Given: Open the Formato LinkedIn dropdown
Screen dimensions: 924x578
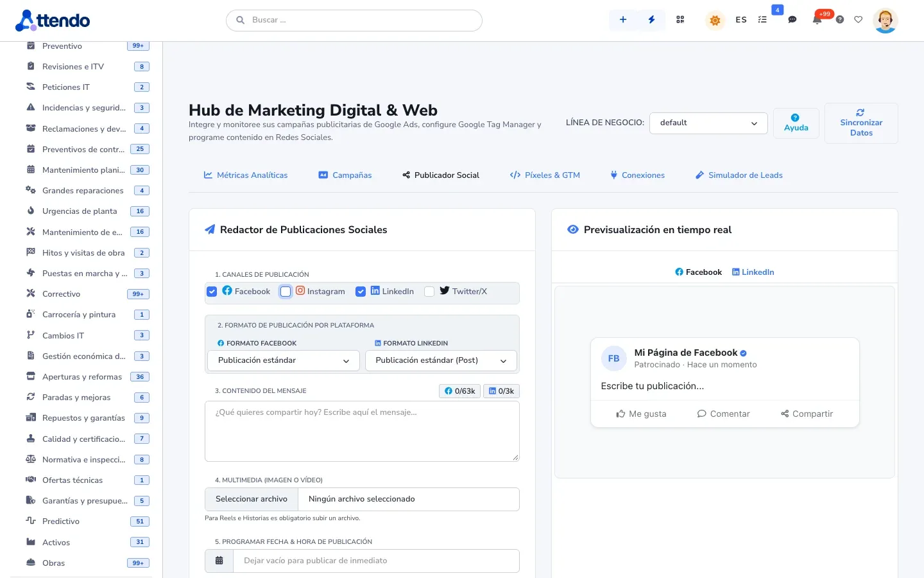Looking at the screenshot, I should [441, 361].
